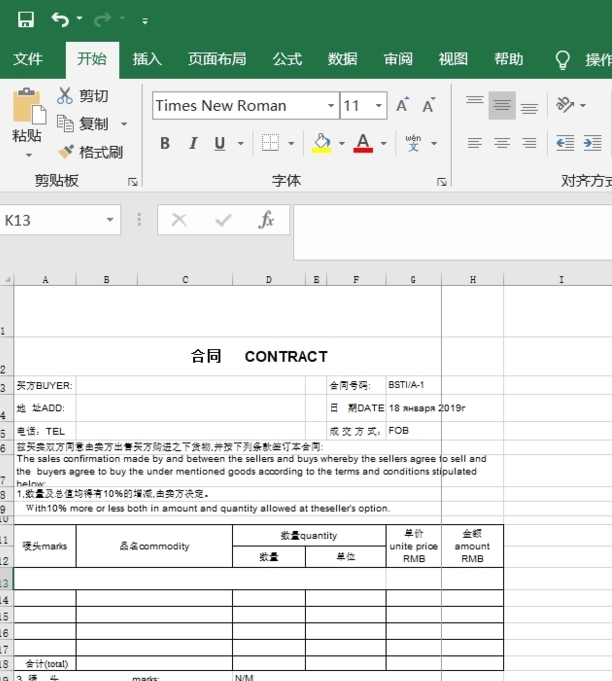This screenshot has width=612, height=681.
Task: Open the 帮助 tab
Action: pos(509,59)
